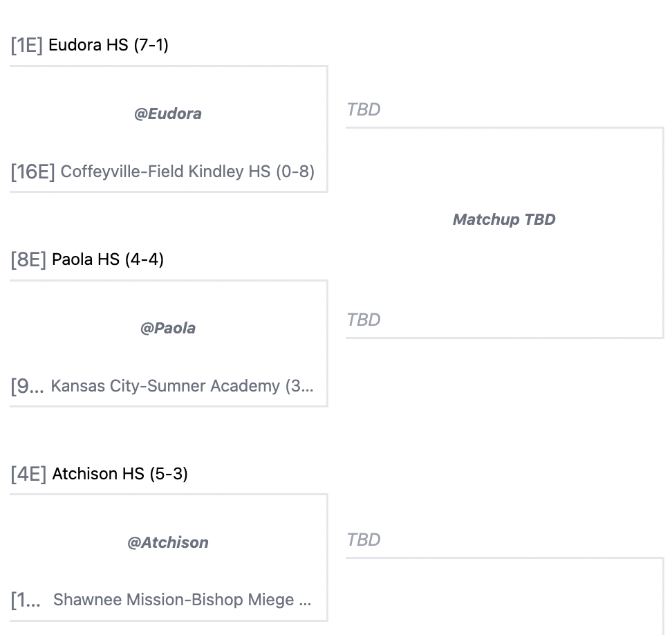This screenshot has height=635, width=672.
Task: Click the [4E] seed label
Action: (28, 474)
